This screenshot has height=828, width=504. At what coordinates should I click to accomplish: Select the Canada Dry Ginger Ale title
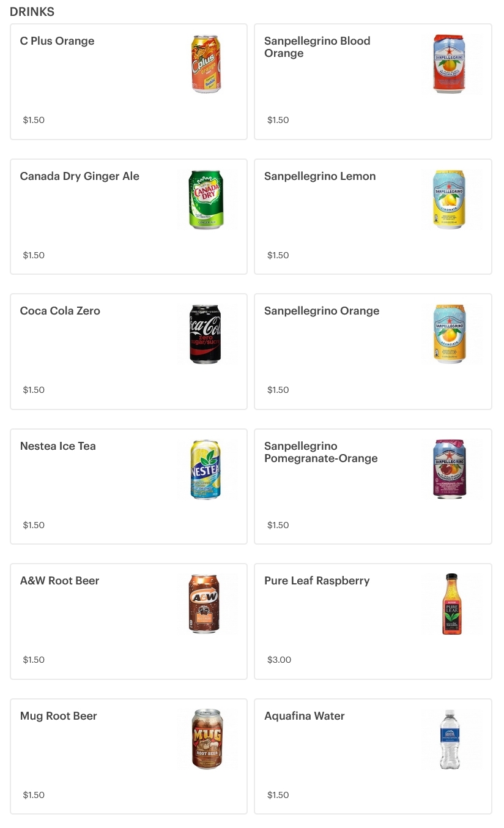pos(80,176)
